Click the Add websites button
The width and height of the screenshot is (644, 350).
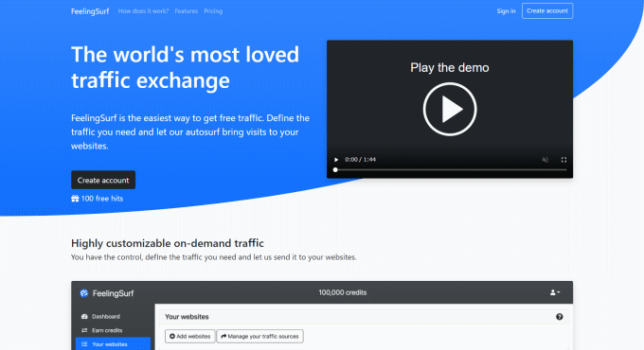coord(189,336)
